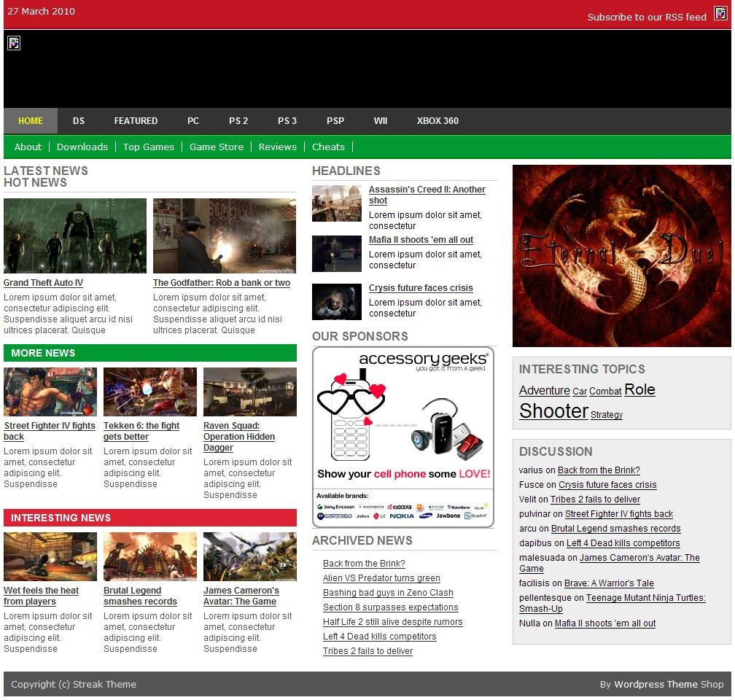Read 'Tekken 6: the fight gets better'
The height and width of the screenshot is (700, 735).
(x=141, y=431)
